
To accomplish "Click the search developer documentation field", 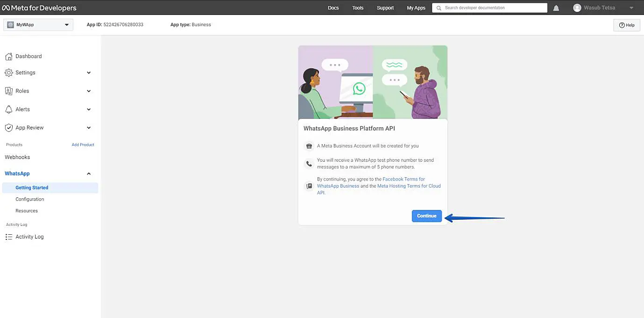I will pyautogui.click(x=489, y=8).
